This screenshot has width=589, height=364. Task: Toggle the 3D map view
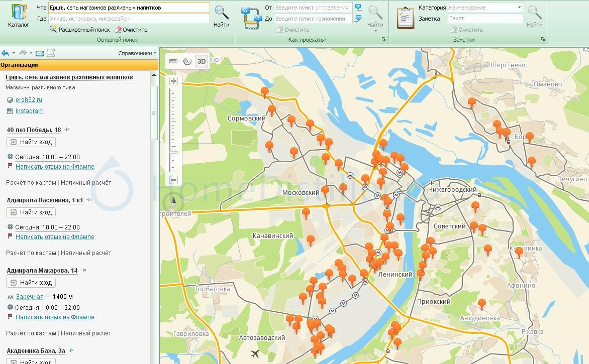[x=202, y=61]
